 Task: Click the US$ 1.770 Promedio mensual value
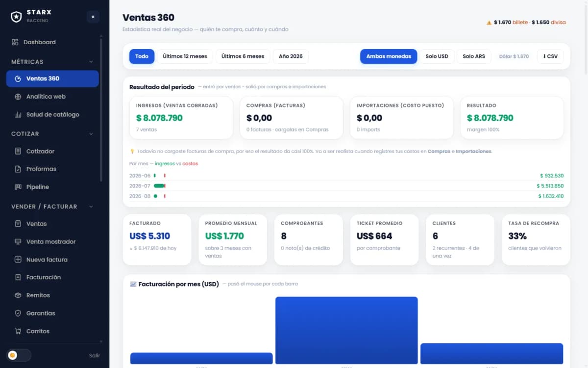224,236
